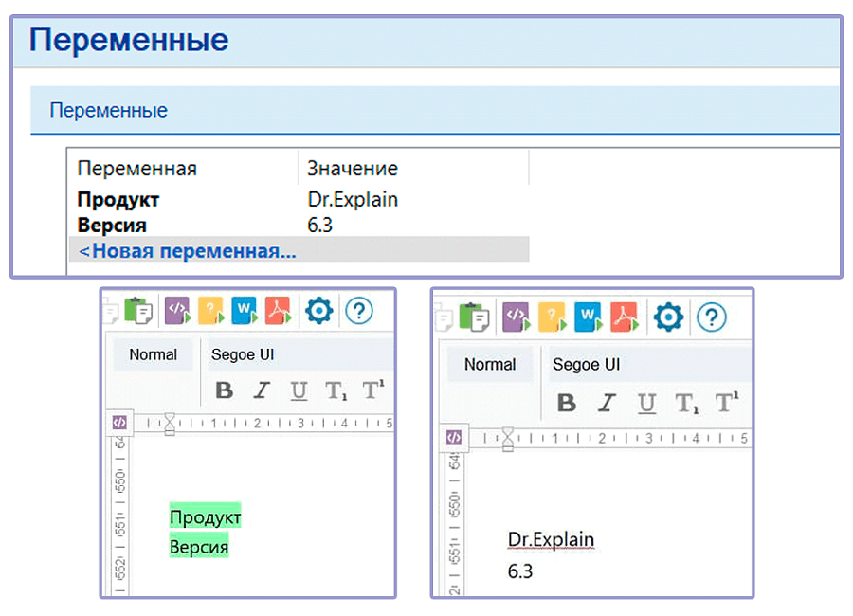Export to Word in editor with green placeholders
This screenshot has width=853, height=616.
[x=245, y=311]
